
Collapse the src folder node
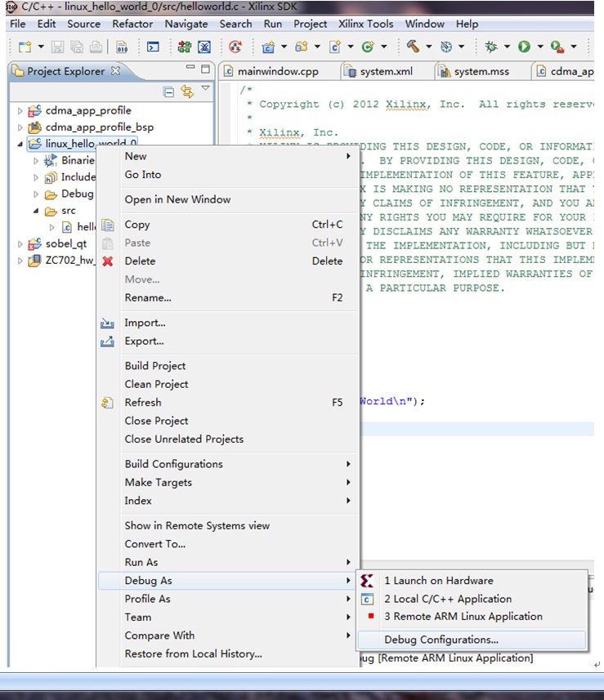pyautogui.click(x=36, y=211)
